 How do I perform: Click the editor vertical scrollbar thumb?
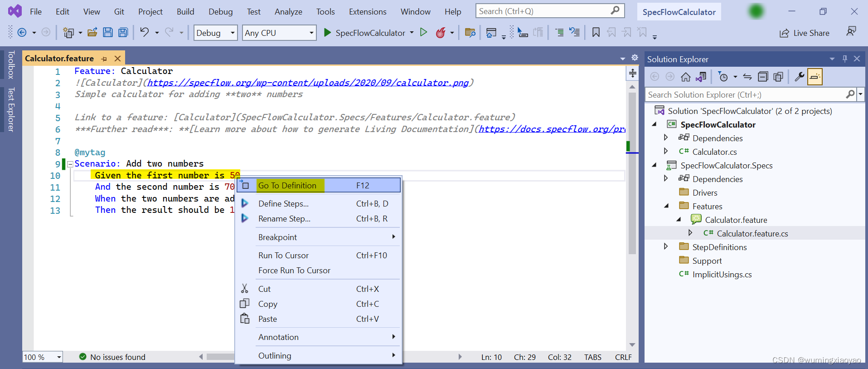point(632,173)
